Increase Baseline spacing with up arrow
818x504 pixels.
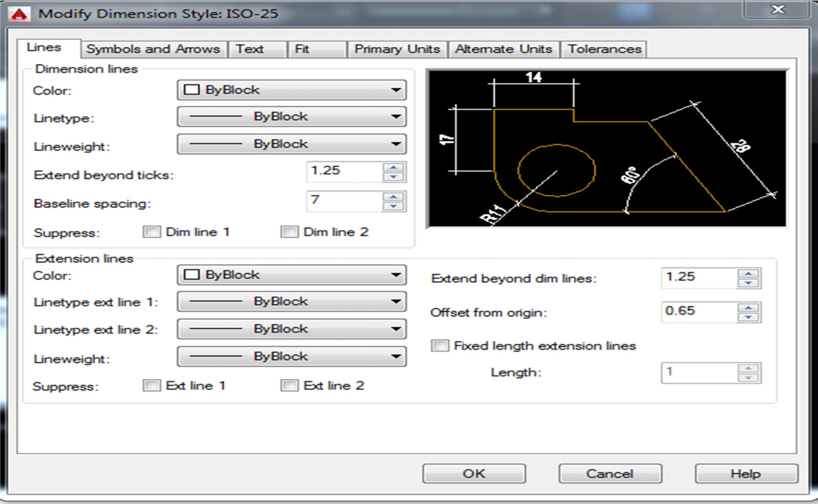tap(393, 197)
